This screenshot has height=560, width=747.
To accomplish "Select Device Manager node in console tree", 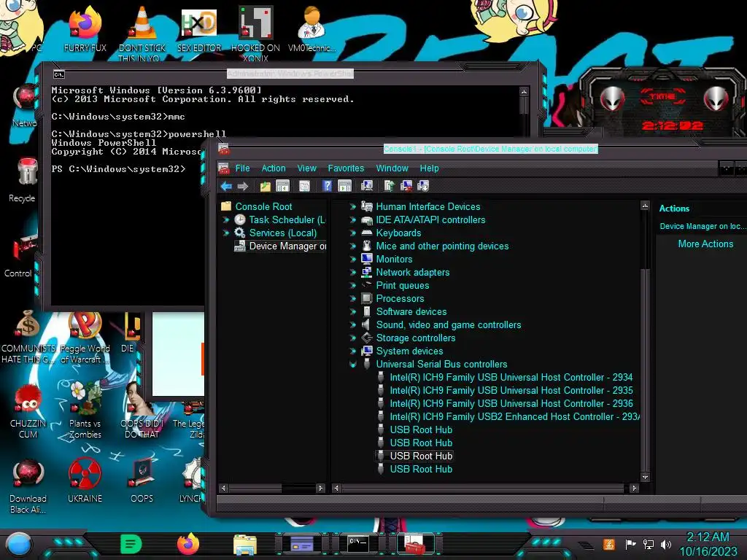I will pyautogui.click(x=287, y=246).
